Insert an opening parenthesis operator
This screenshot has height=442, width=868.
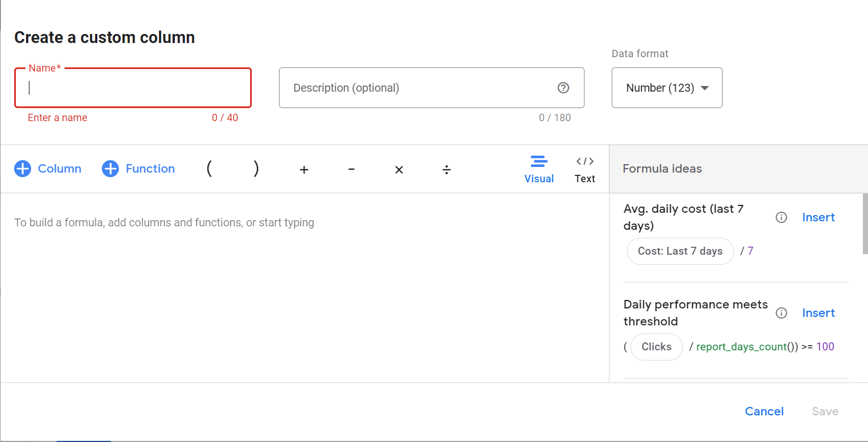click(x=209, y=169)
